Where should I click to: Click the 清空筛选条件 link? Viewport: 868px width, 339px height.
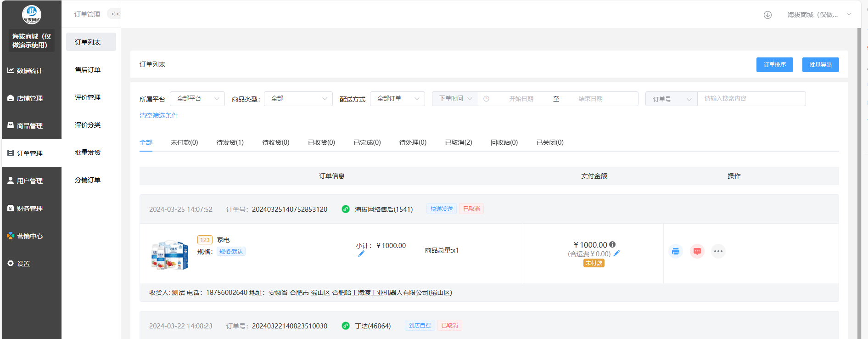tap(159, 115)
